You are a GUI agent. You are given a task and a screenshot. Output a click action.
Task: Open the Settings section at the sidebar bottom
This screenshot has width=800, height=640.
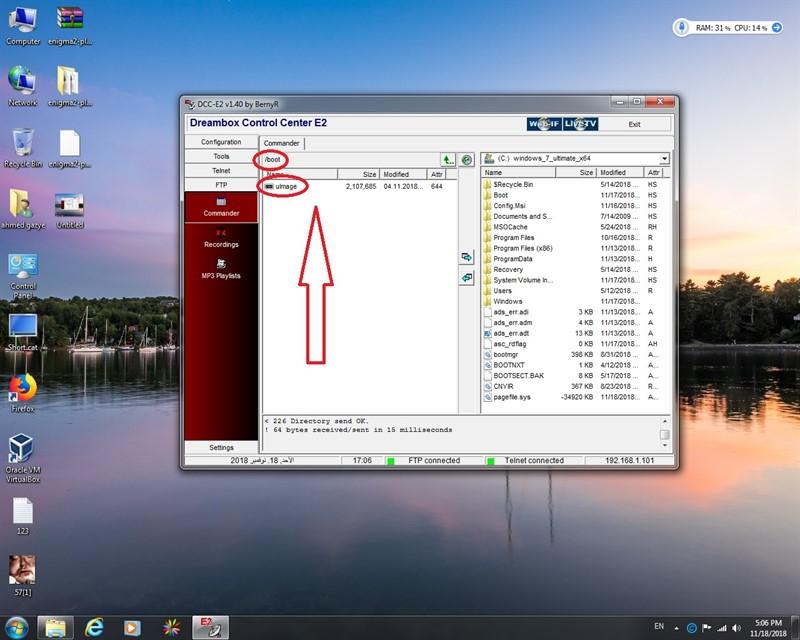[x=221, y=448]
